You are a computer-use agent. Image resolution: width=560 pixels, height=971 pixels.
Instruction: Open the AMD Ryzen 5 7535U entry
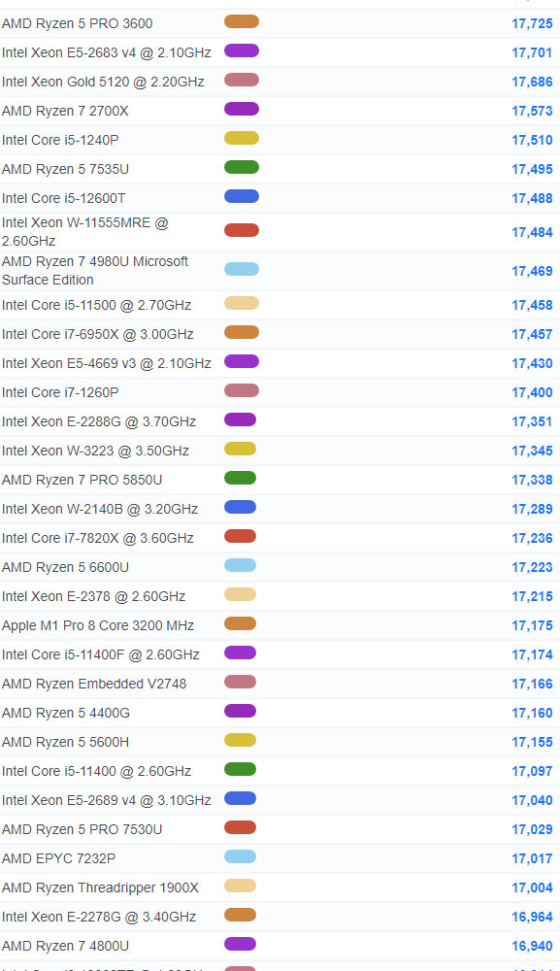(66, 169)
